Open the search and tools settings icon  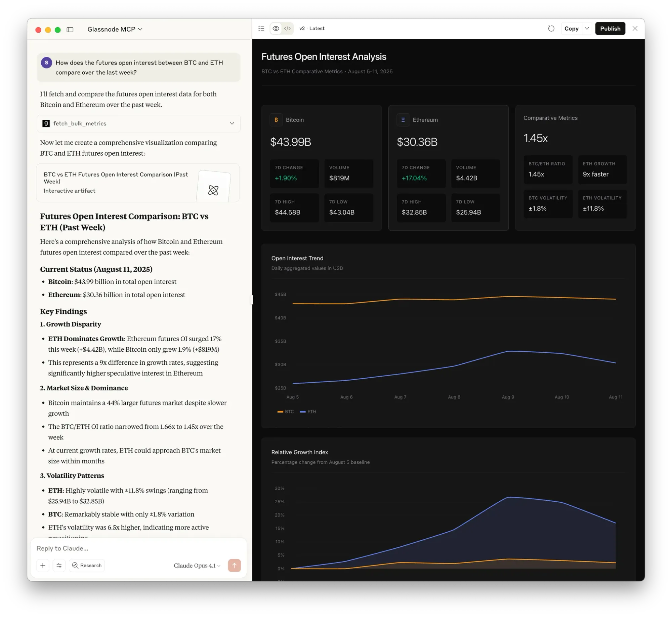tap(59, 565)
